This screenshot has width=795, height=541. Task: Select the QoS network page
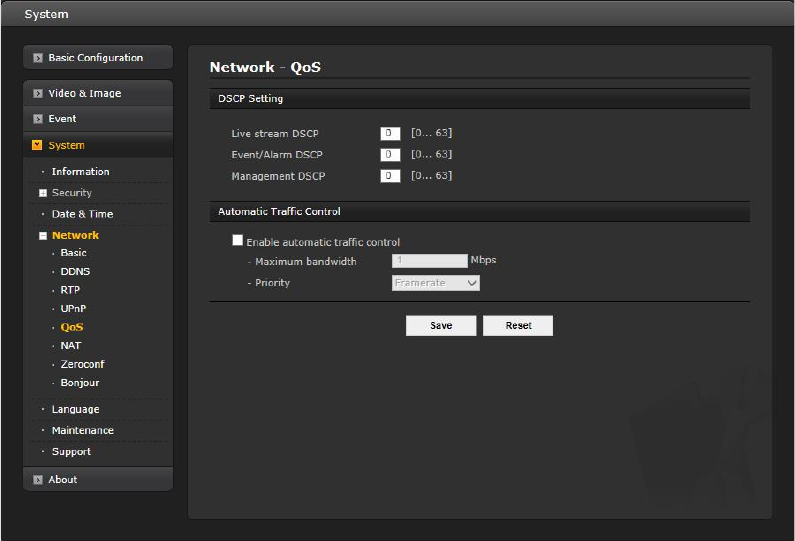click(71, 327)
